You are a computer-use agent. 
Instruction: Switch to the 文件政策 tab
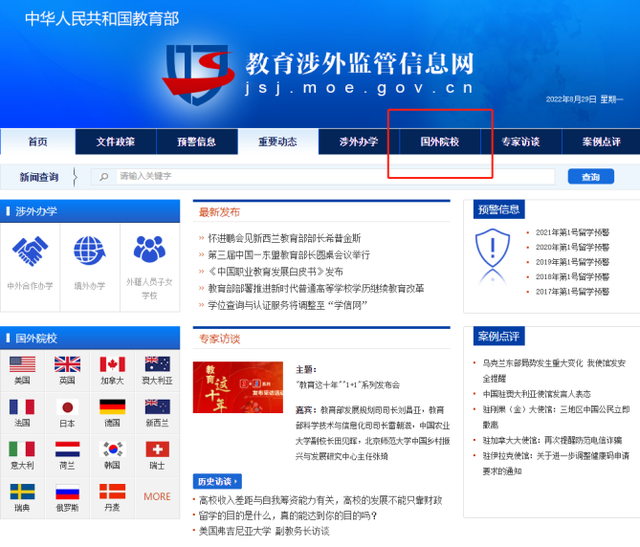point(116,142)
